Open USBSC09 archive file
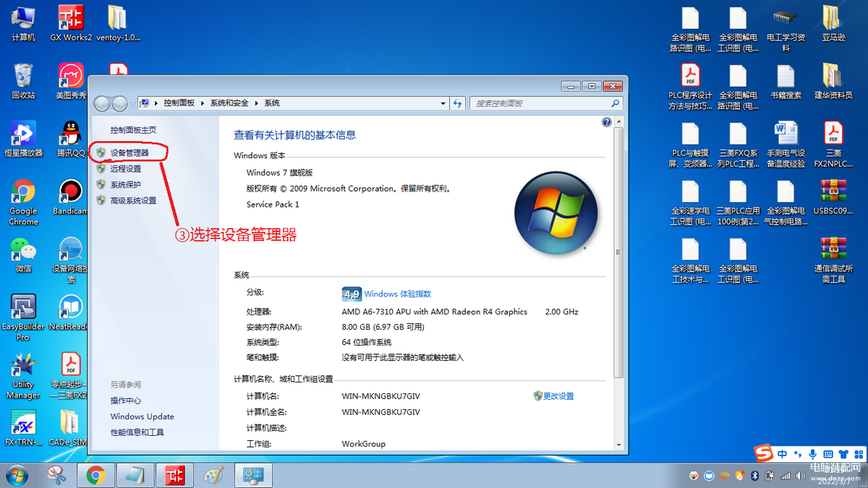 (x=833, y=197)
